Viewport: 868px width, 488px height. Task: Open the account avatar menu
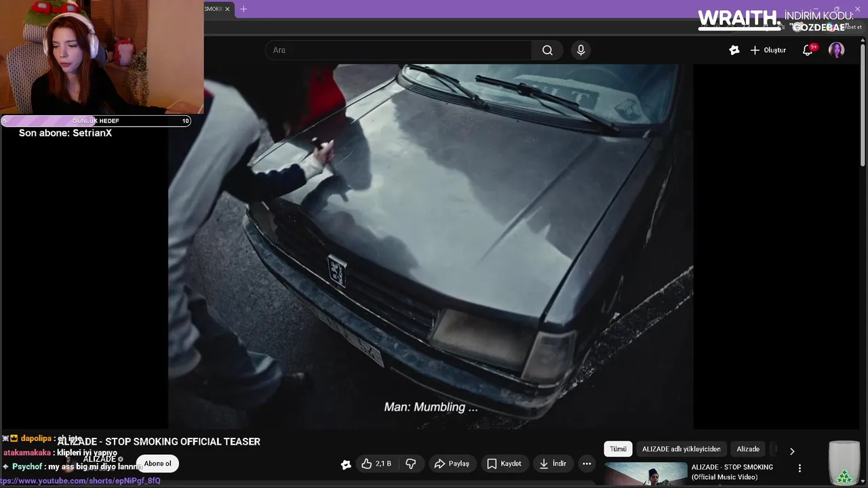point(836,50)
